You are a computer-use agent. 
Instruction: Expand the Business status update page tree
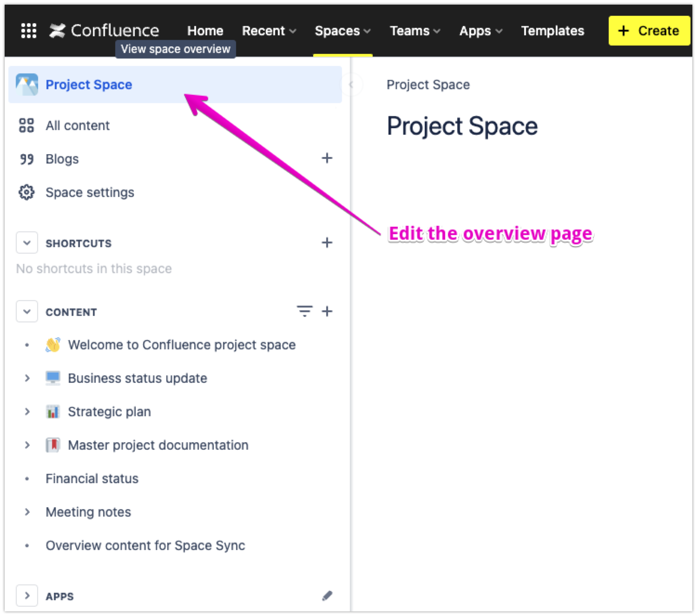coord(27,378)
